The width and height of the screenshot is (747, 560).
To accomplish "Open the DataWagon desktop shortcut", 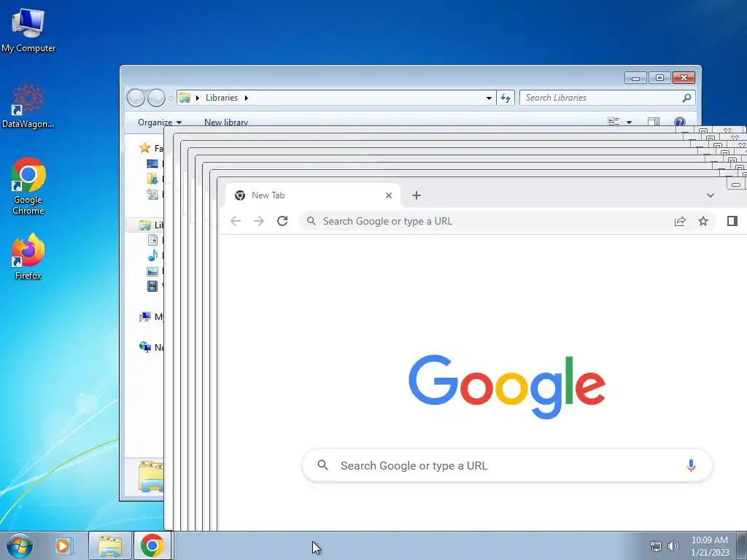I will [28, 106].
